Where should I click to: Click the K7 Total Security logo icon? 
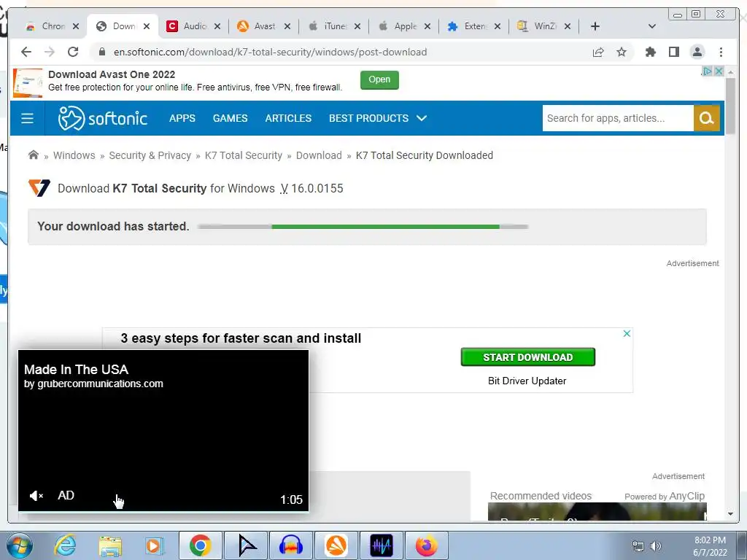point(39,188)
